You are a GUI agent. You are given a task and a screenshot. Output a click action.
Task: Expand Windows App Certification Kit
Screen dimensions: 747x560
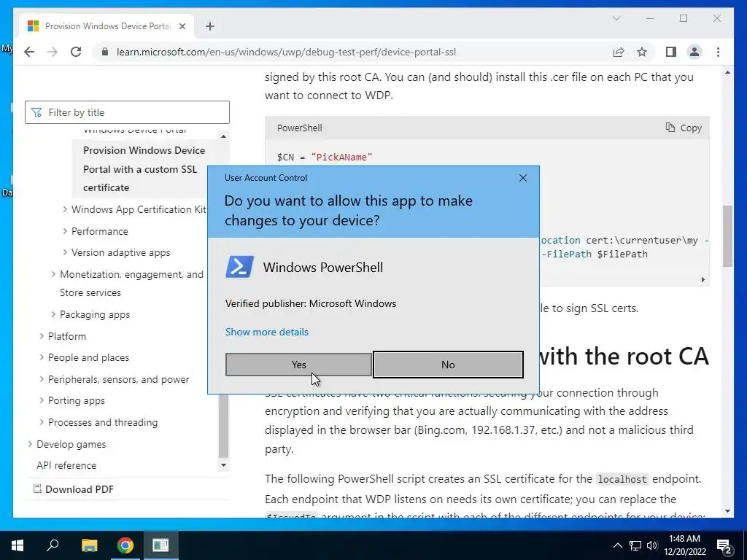[65, 209]
